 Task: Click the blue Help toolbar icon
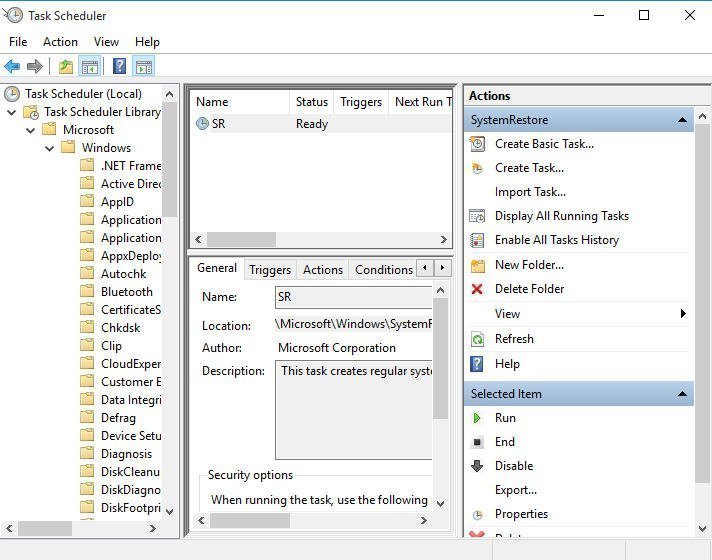point(119,67)
